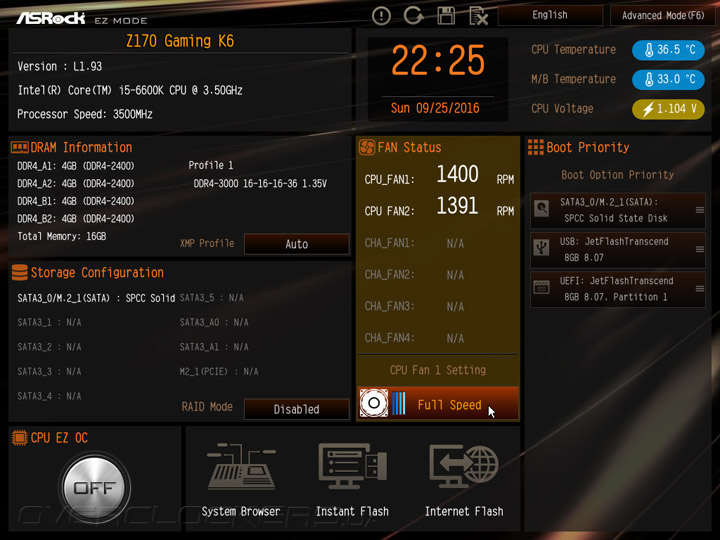Select SATA3_0 SPCC Solid State Disk boot entry
The image size is (720, 540).
click(x=618, y=210)
